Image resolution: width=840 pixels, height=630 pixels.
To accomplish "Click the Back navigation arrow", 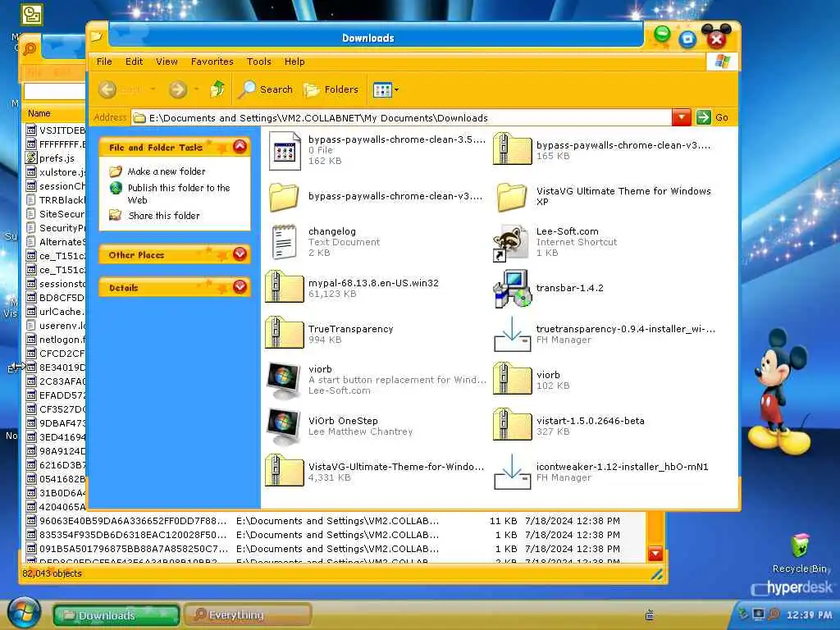I will point(107,89).
